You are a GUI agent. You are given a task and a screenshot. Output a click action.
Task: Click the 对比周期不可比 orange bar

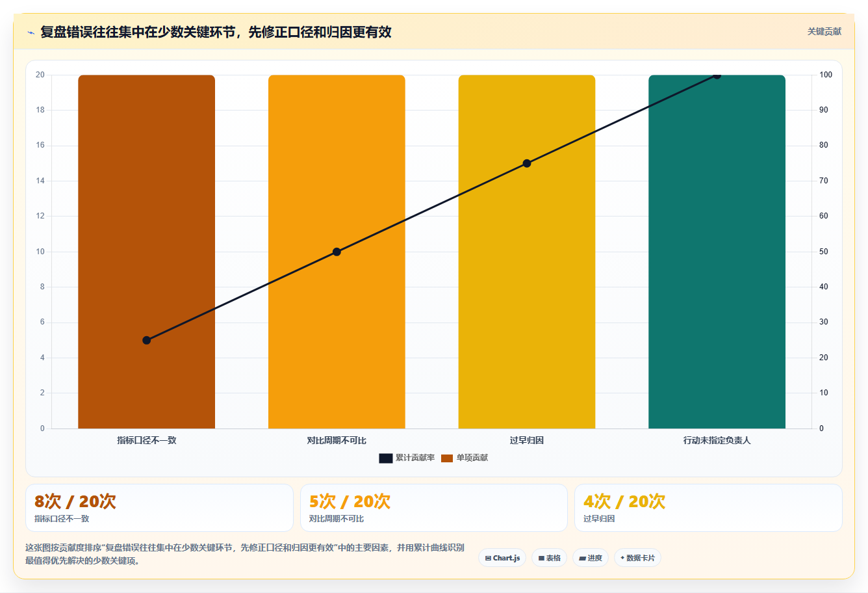point(337,252)
